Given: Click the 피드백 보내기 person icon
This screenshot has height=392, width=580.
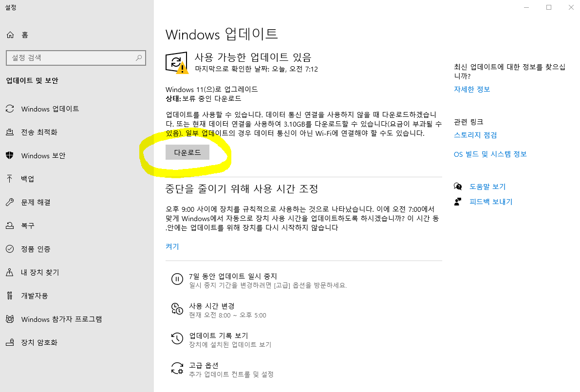Looking at the screenshot, I should click(458, 202).
